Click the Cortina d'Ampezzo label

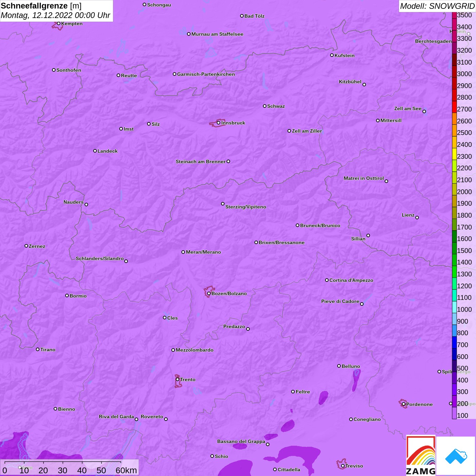(351, 280)
